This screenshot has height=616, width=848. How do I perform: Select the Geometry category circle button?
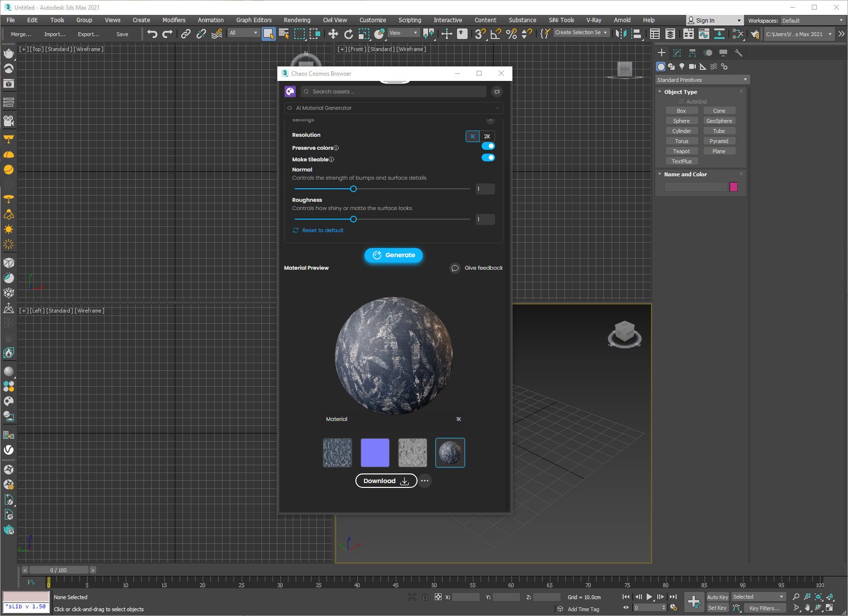(x=661, y=66)
